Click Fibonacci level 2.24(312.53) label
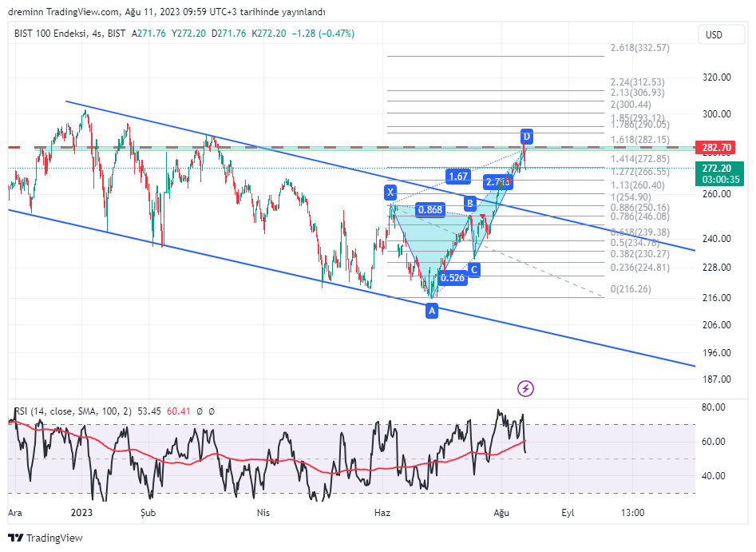The height and width of the screenshot is (552, 756). point(637,82)
